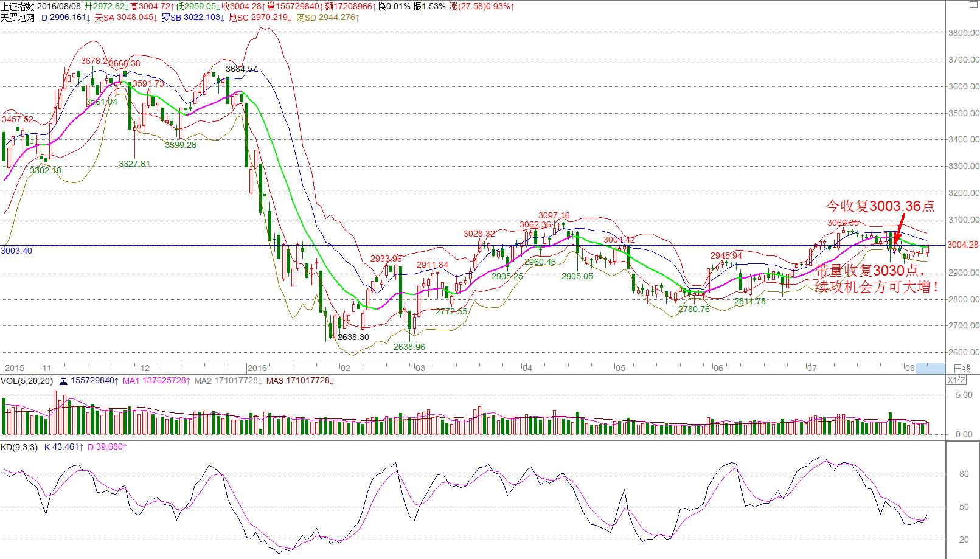Screen dimensions: 980x559
Task: Click month 06 on the time axis
Action: (x=718, y=368)
